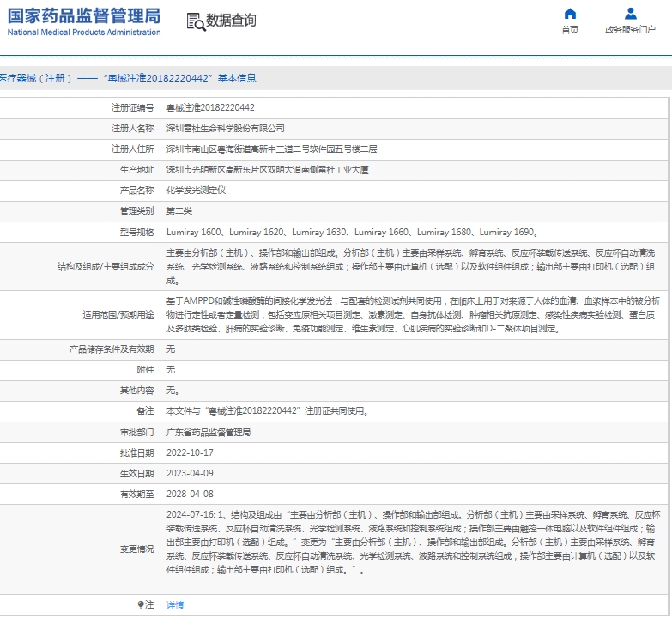
Task: Click the 医疗器械（注册）基本信息 heading
Action: [x=128, y=78]
